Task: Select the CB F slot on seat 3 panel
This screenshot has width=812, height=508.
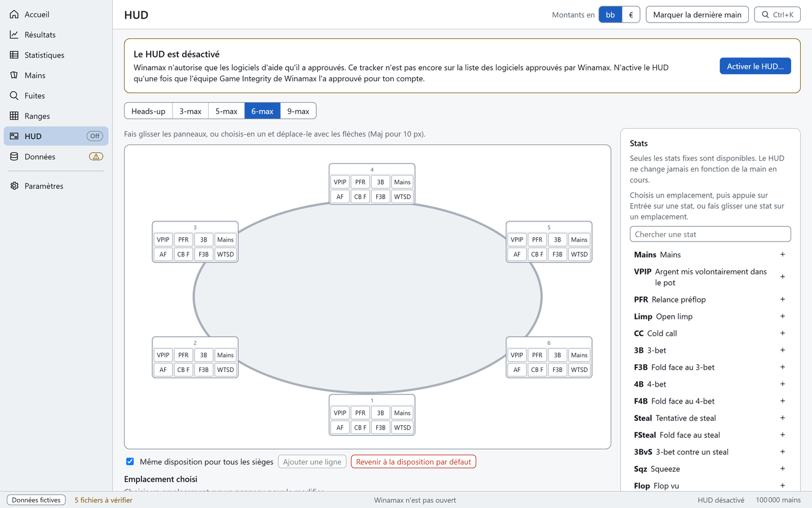Action: pyautogui.click(x=183, y=255)
